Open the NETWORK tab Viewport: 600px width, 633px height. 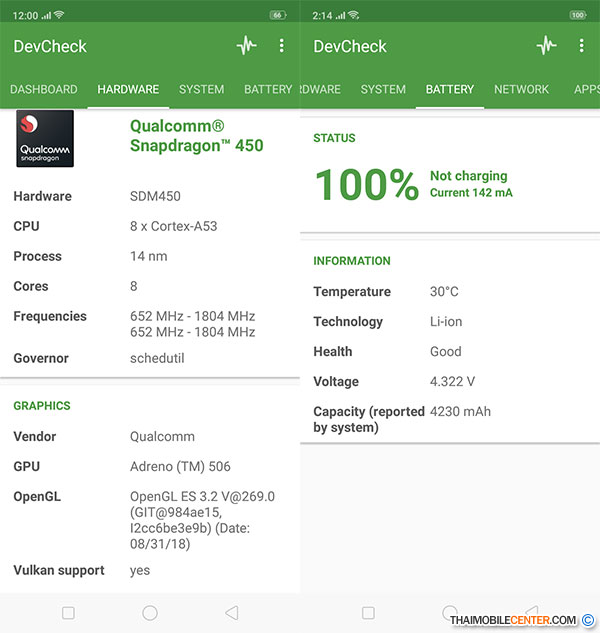point(521,89)
